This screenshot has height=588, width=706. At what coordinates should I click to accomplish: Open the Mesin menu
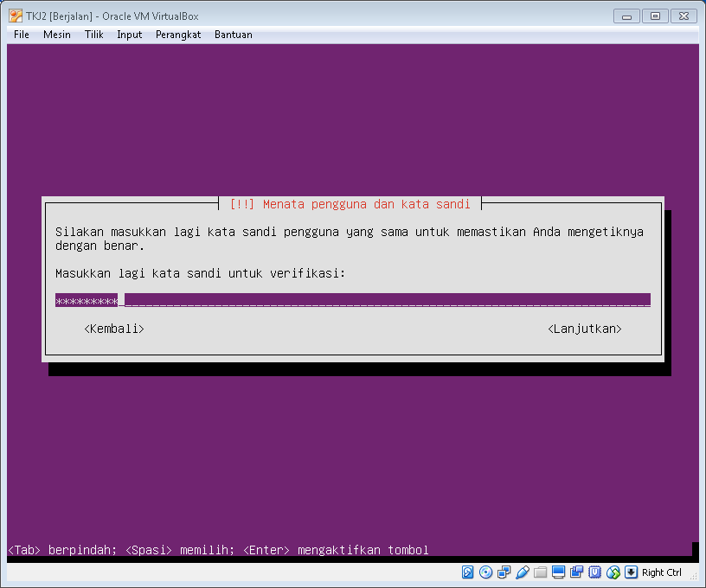pyautogui.click(x=57, y=35)
